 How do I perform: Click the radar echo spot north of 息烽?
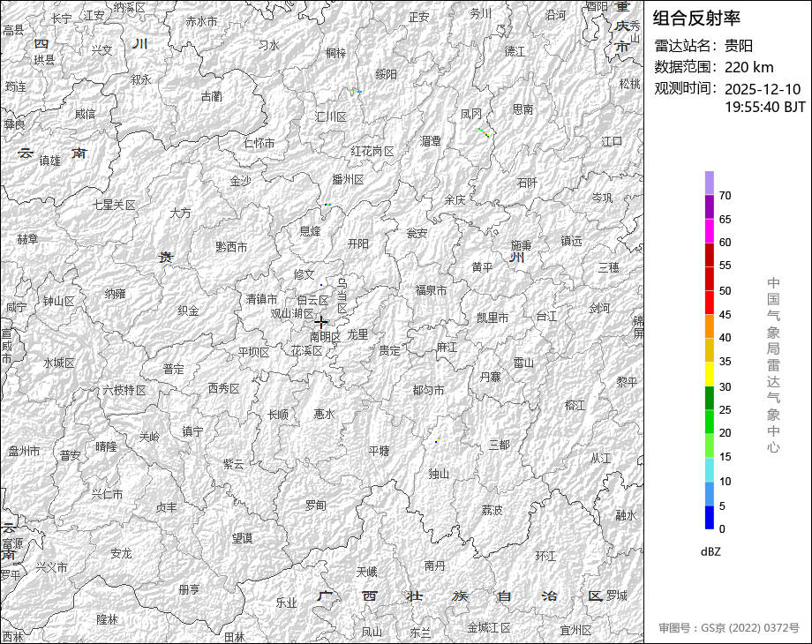point(327,205)
